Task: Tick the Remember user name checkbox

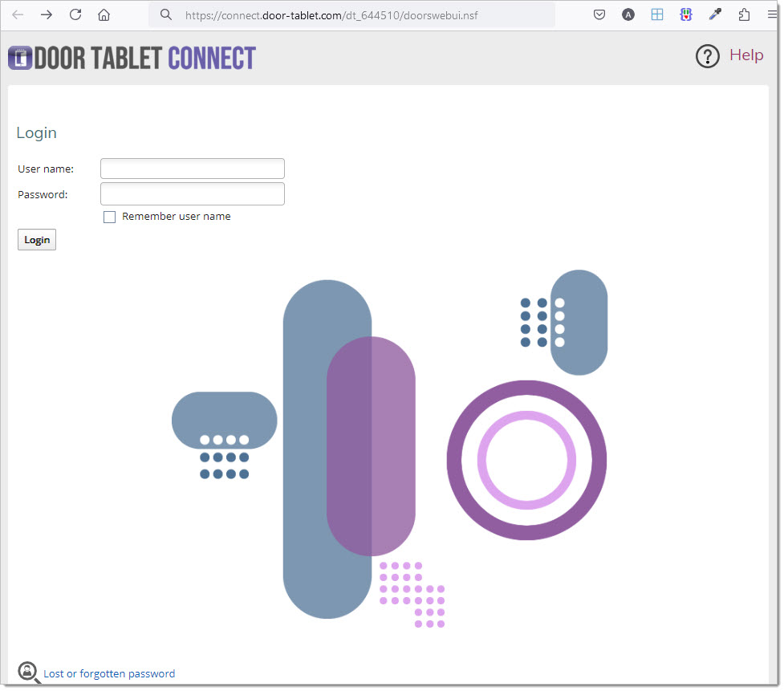Action: [x=110, y=217]
